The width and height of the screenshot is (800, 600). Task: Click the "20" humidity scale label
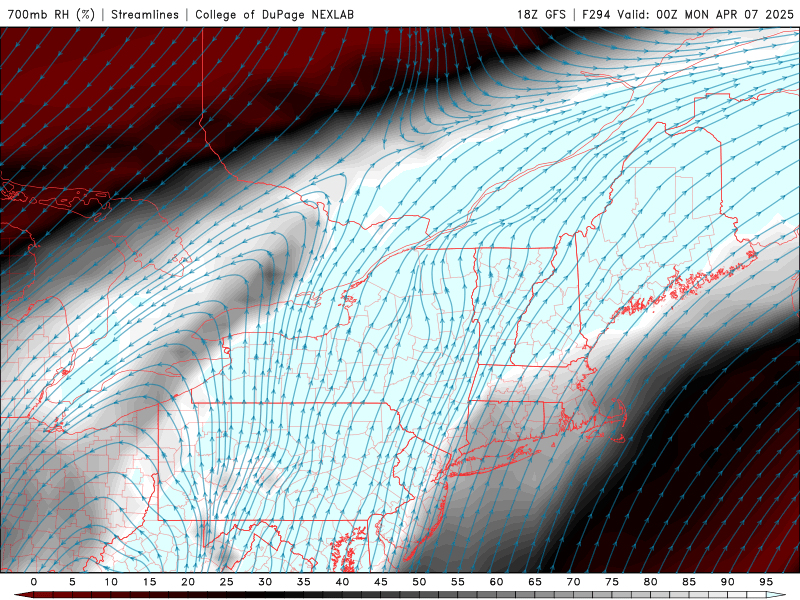(x=188, y=582)
